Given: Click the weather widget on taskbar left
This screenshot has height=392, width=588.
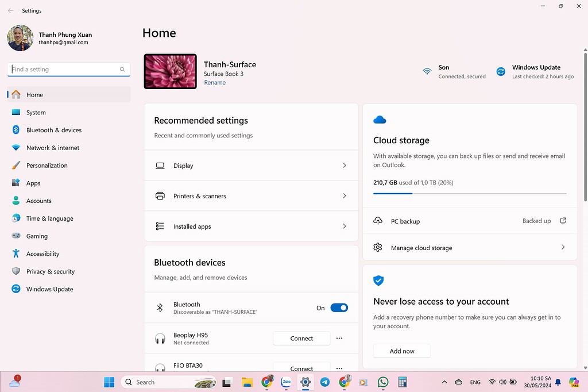Looking at the screenshot, I should tap(15, 382).
